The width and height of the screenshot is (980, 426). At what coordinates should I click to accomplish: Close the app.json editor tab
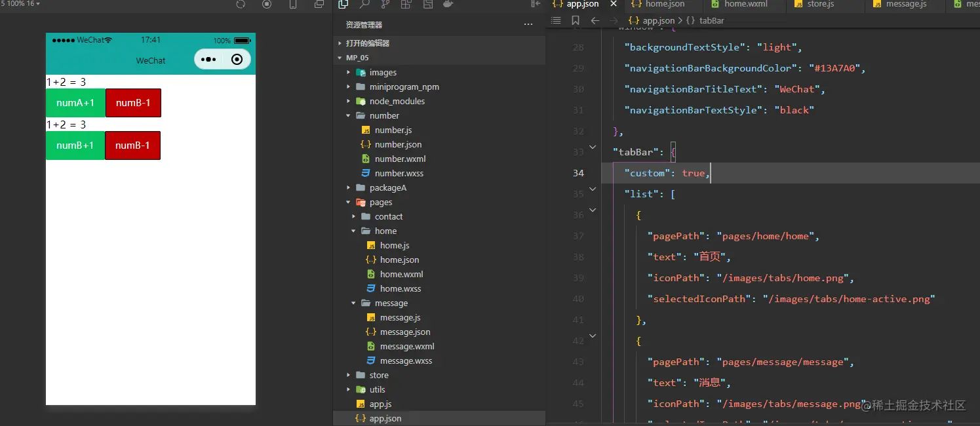tap(614, 4)
